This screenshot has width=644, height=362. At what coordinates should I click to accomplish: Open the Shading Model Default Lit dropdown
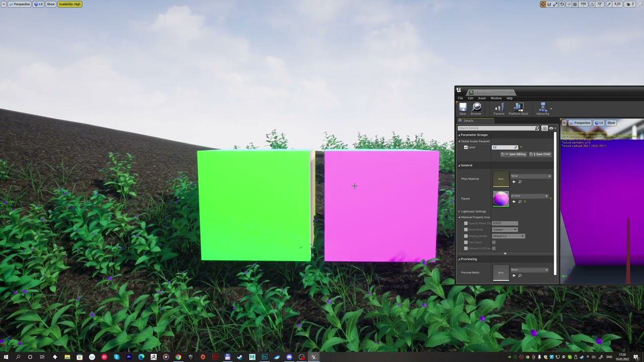[509, 236]
